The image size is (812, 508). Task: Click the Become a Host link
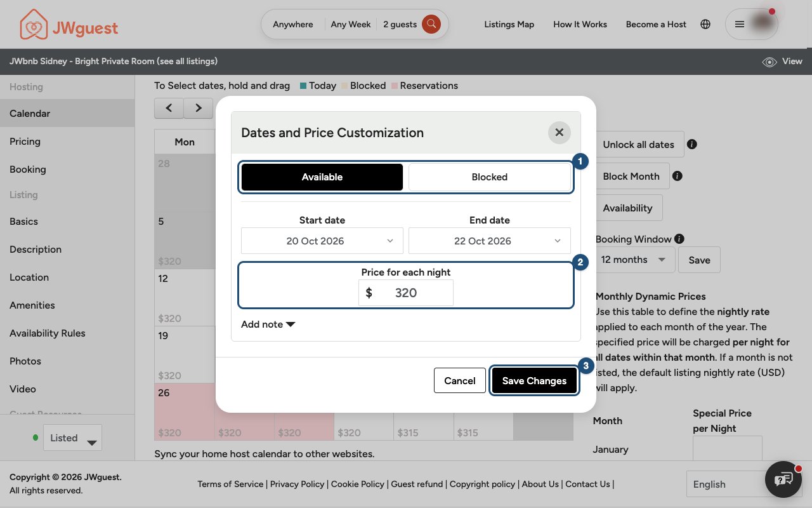click(x=656, y=24)
